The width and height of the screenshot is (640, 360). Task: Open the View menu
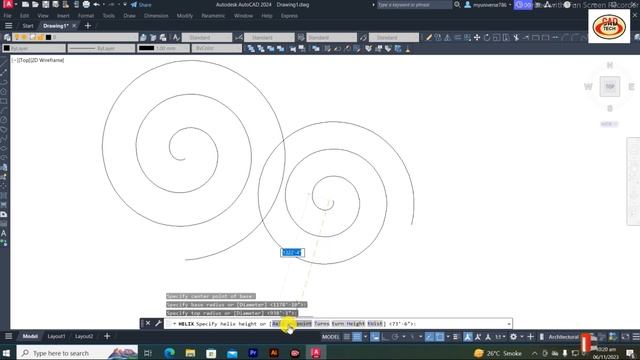(x=43, y=16)
